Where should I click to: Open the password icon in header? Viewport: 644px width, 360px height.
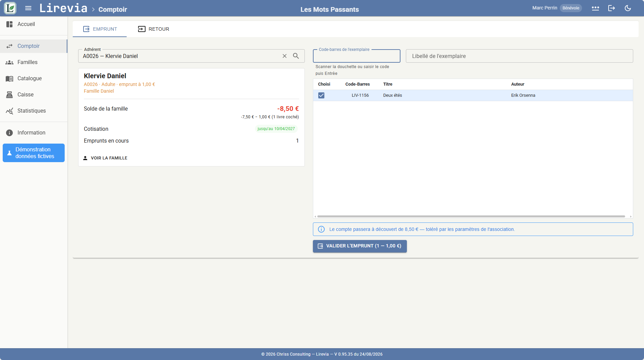point(595,8)
